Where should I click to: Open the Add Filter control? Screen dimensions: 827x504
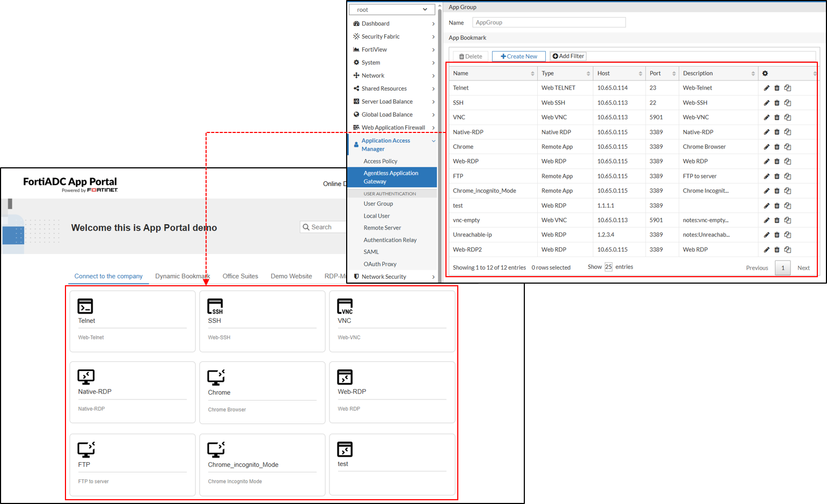pos(567,56)
